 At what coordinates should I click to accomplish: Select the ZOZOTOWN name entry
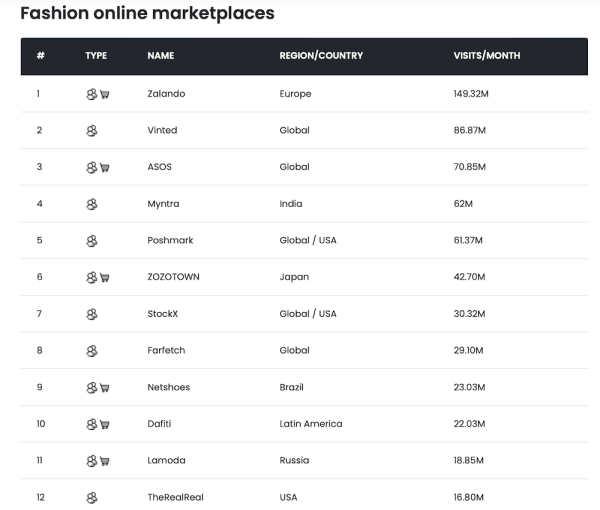(x=175, y=277)
